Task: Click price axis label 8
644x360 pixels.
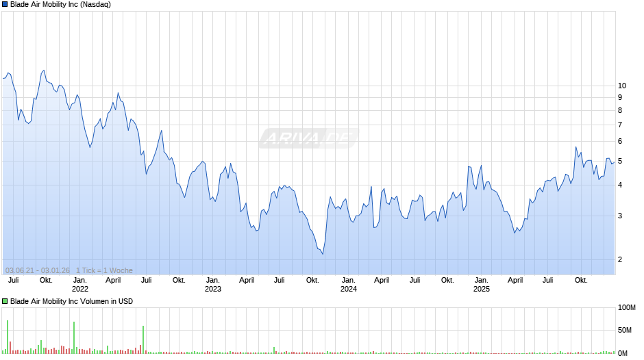Action: [620, 110]
